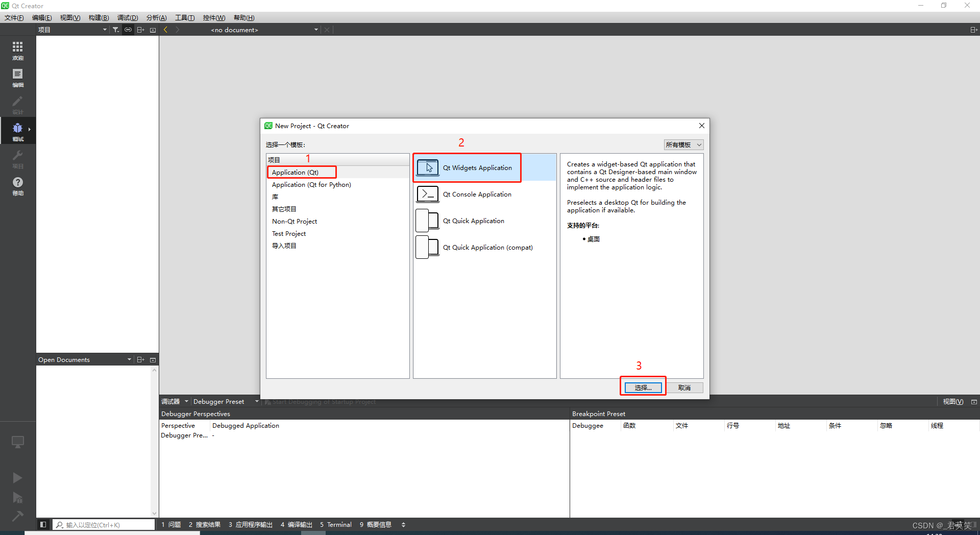The width and height of the screenshot is (980, 535).
Task: Open the 编辑(E) menu
Action: click(x=42, y=18)
